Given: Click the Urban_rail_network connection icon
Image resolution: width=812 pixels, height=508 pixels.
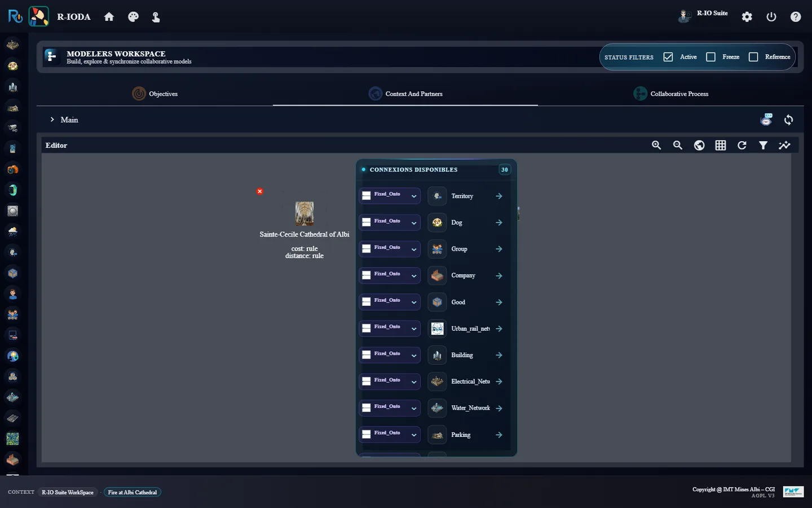Looking at the screenshot, I should point(437,329).
